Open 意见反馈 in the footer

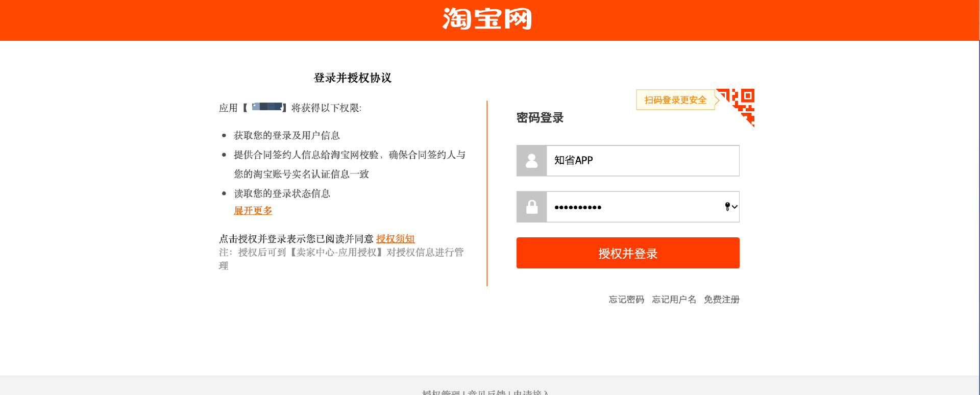point(486,392)
